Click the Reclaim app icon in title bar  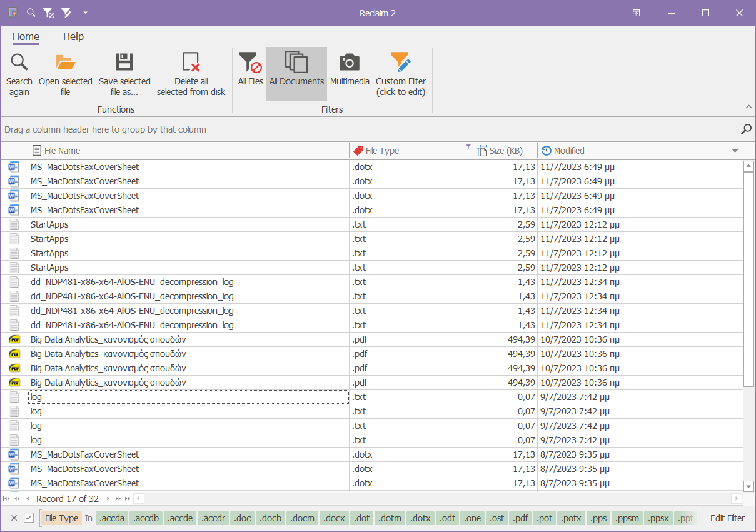pyautogui.click(x=13, y=13)
